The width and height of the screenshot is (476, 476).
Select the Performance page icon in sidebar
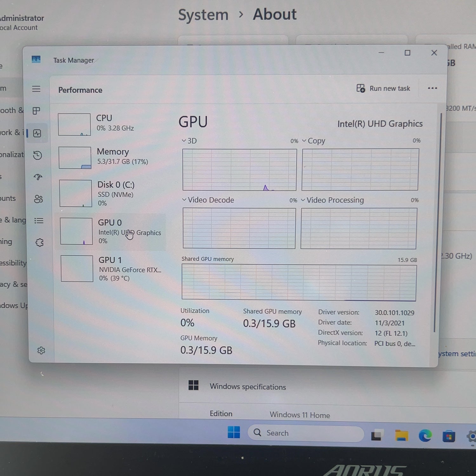coord(37,133)
